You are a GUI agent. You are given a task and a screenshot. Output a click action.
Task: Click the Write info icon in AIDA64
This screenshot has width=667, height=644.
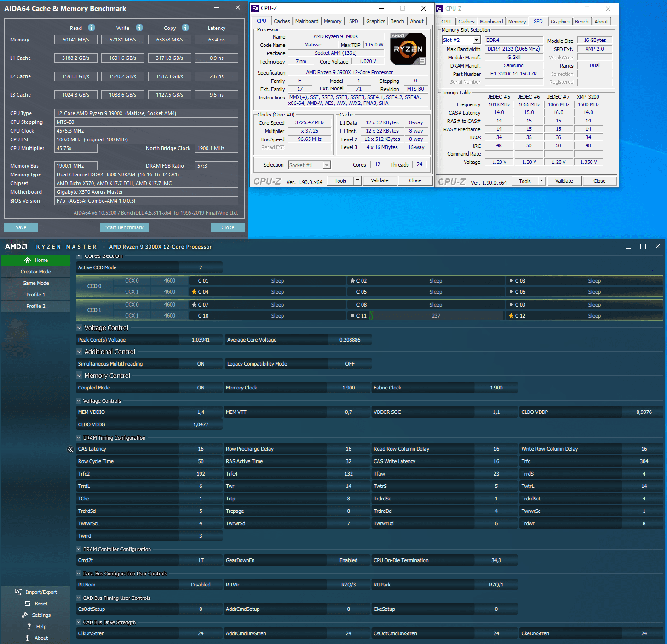[x=139, y=28]
